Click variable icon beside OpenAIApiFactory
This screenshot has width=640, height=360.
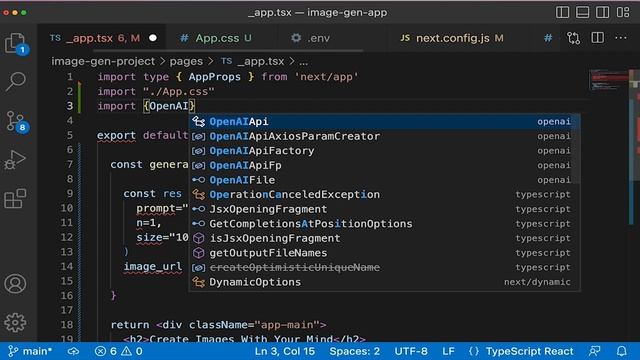198,151
